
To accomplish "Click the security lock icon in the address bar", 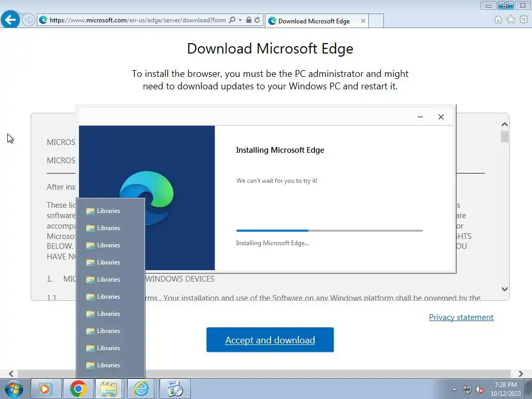I will [x=249, y=20].
